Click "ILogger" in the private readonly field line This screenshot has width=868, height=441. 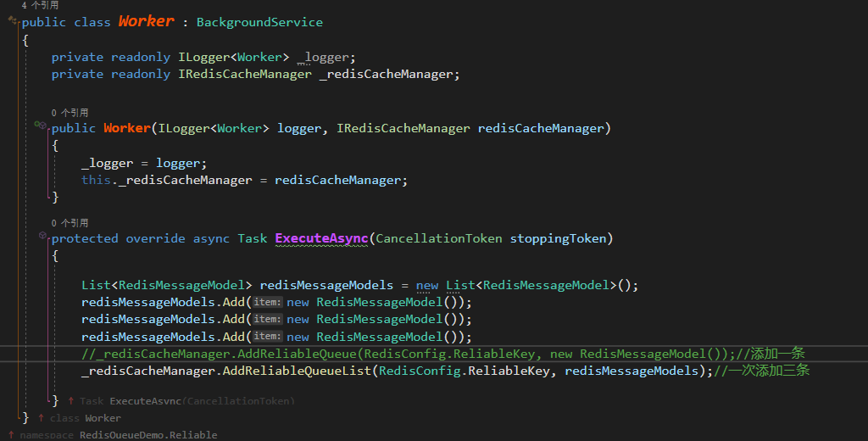tap(203, 57)
